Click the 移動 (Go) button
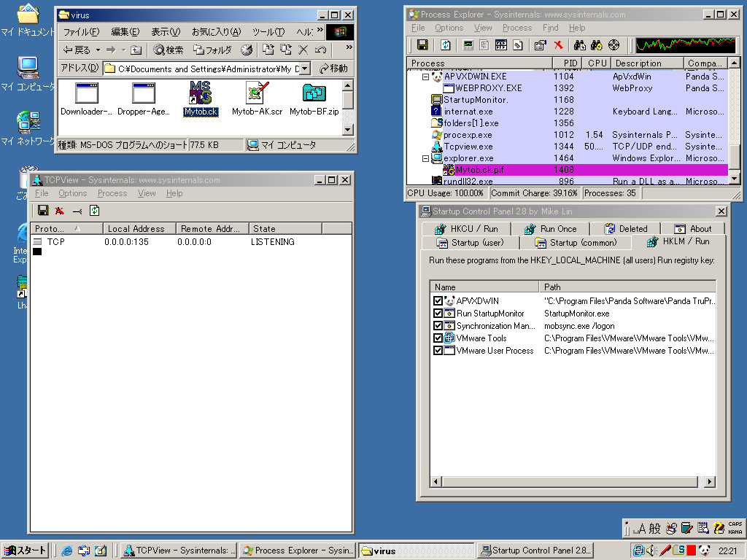Screen dimensions: 747x560 [x=333, y=69]
